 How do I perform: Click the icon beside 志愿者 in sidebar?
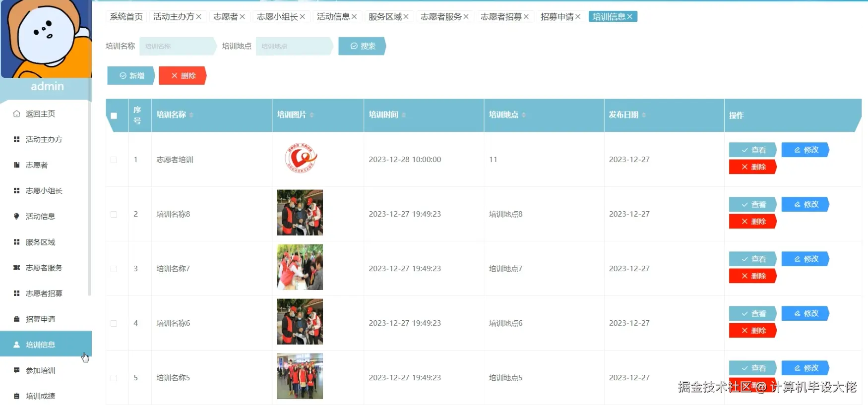click(16, 165)
